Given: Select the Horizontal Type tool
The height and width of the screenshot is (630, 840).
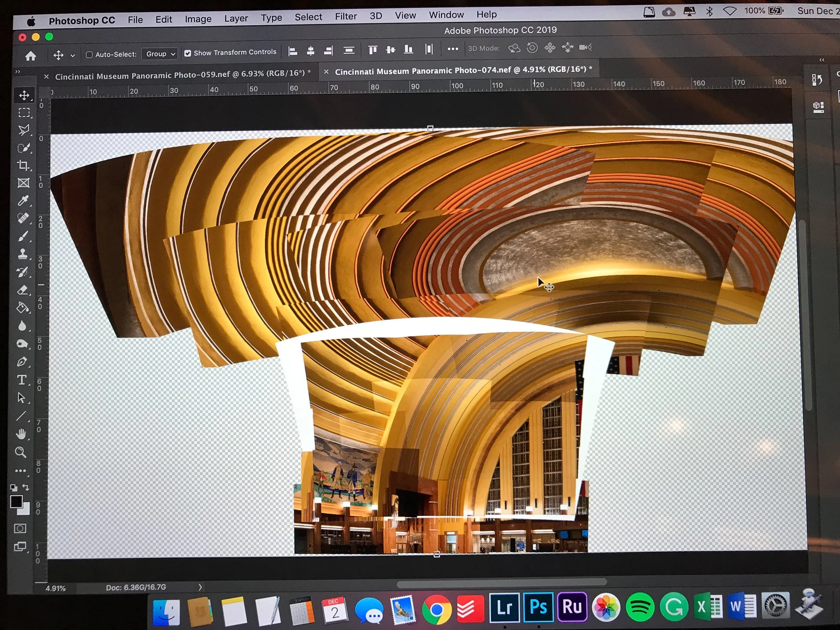Looking at the screenshot, I should click(22, 380).
